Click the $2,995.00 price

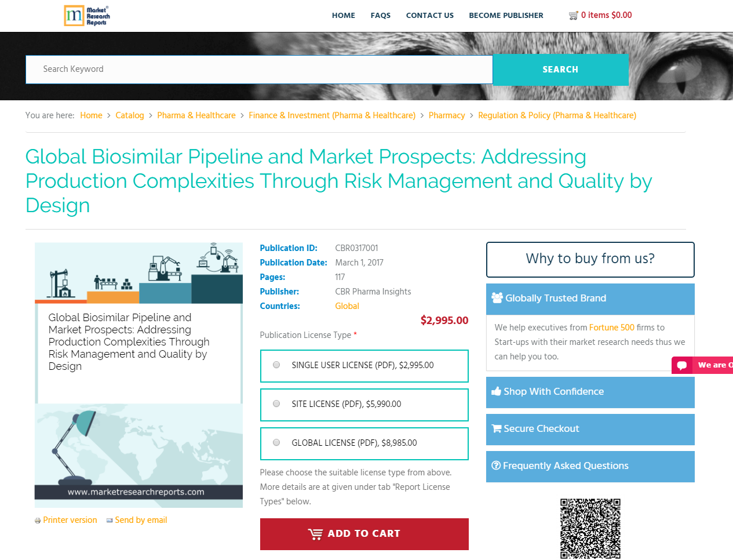point(444,321)
